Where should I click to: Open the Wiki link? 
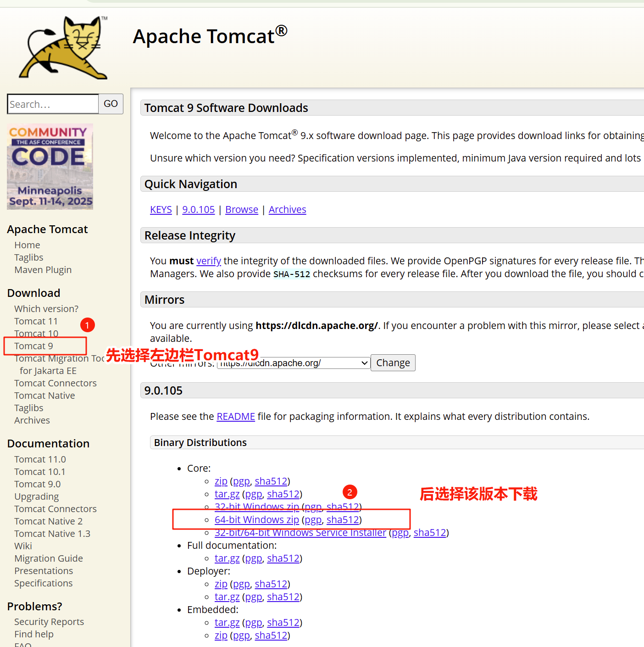click(23, 546)
